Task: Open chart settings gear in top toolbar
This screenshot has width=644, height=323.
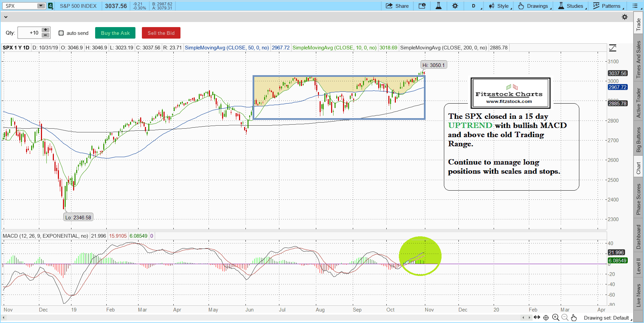Action: tap(455, 6)
